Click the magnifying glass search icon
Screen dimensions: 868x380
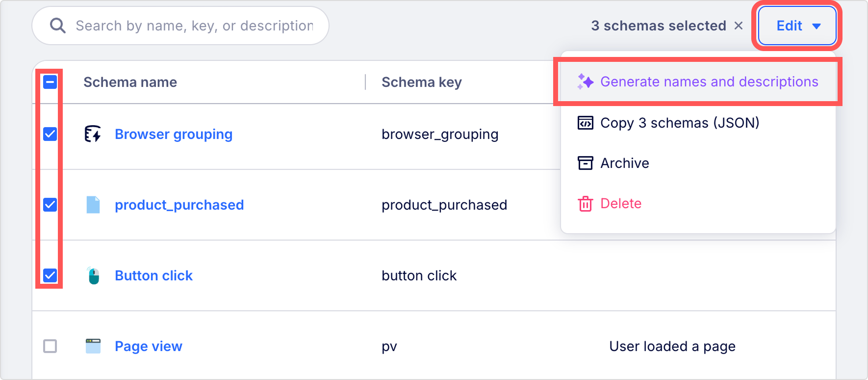[x=58, y=26]
